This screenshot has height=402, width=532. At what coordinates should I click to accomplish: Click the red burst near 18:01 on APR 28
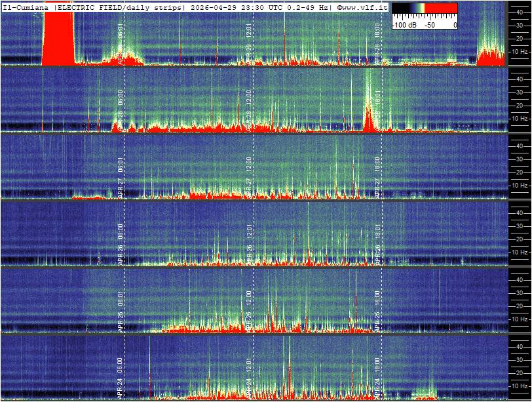(370, 118)
